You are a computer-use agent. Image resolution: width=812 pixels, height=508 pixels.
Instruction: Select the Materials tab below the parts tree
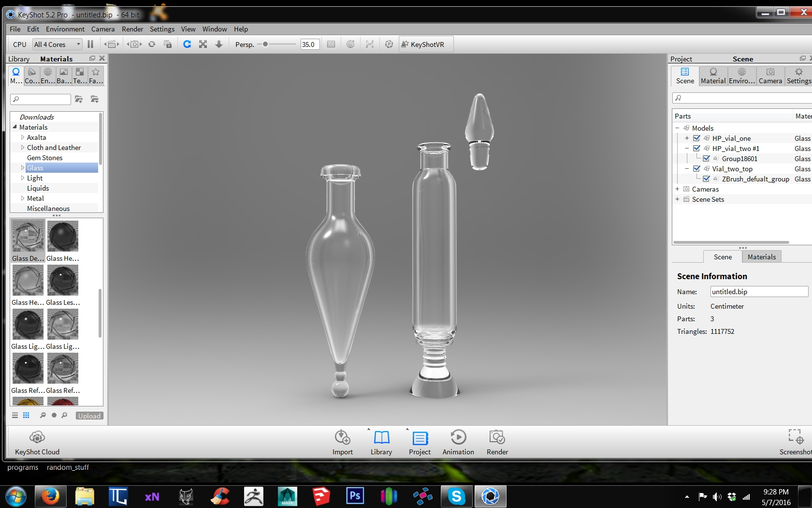(762, 257)
